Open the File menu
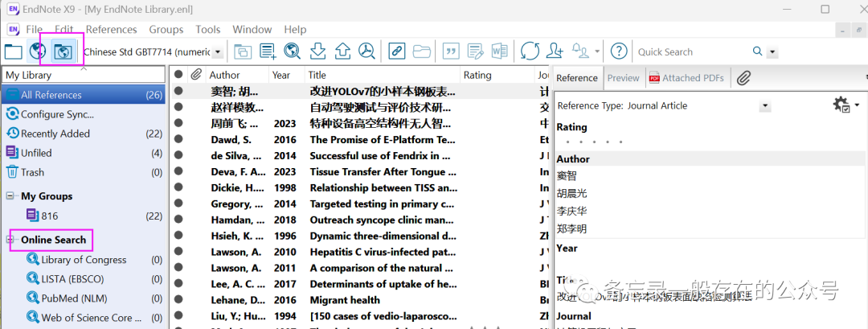The width and height of the screenshot is (868, 329). pyautogui.click(x=34, y=29)
